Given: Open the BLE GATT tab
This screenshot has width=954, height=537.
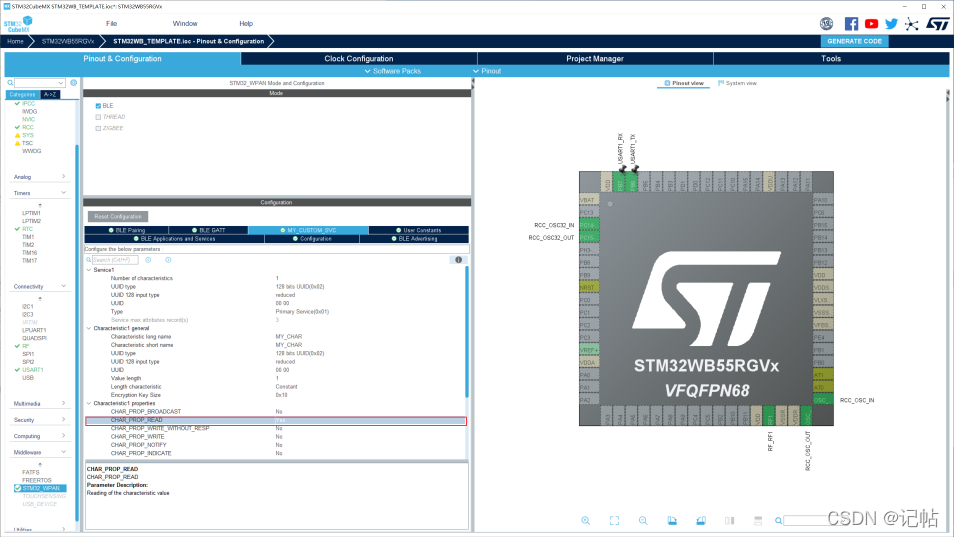Looking at the screenshot, I should point(208,230).
